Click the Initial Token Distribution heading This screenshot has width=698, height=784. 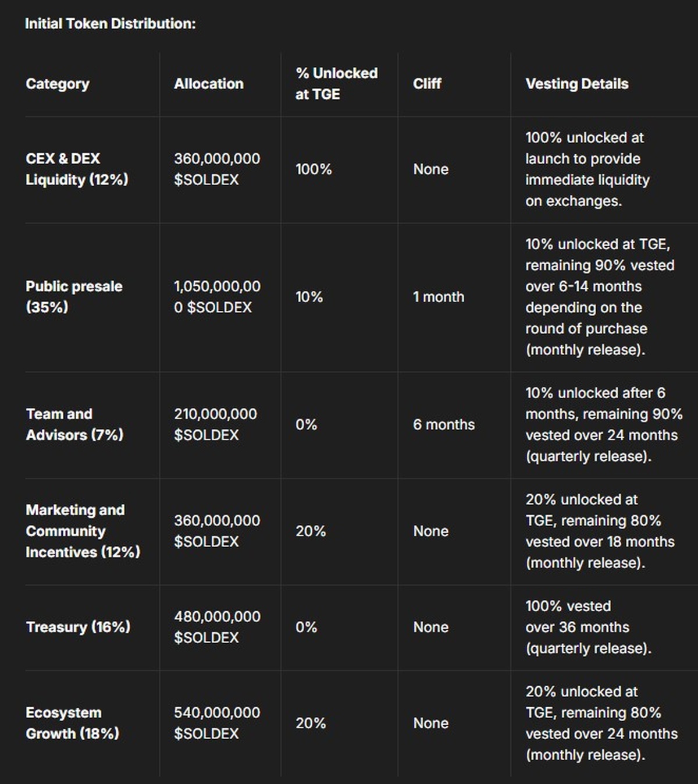pyautogui.click(x=110, y=24)
